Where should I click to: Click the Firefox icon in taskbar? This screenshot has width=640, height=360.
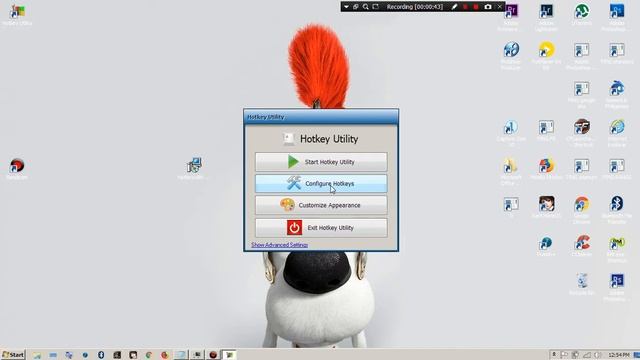pyautogui.click(x=165, y=355)
